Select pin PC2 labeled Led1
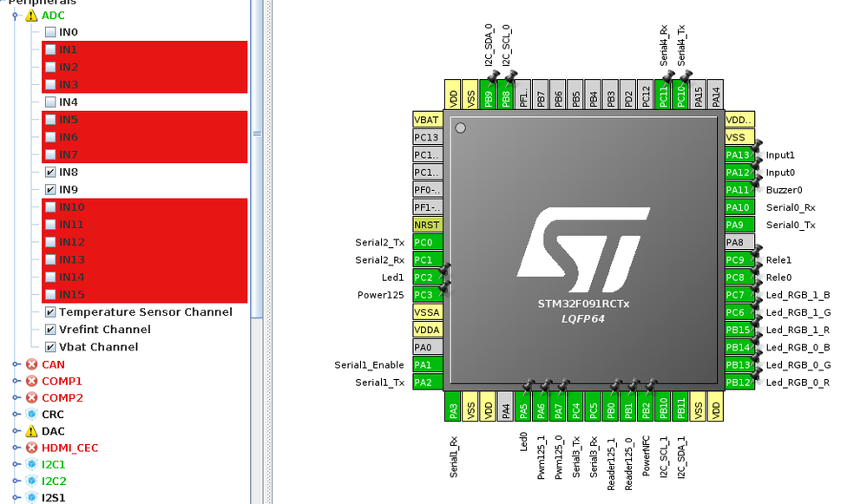The image size is (867, 504). (x=428, y=278)
